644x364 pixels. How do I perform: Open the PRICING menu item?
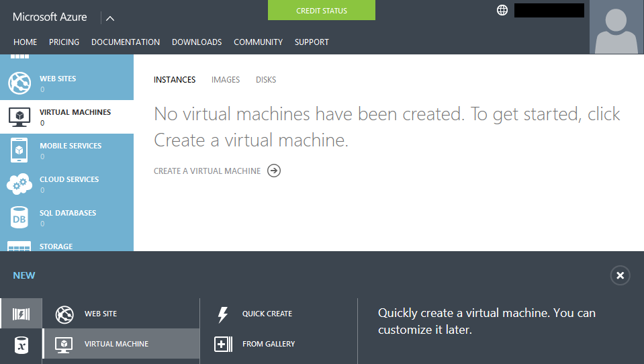(x=64, y=42)
